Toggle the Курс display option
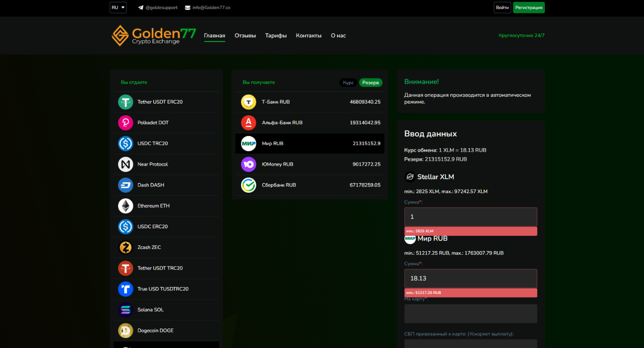 pyautogui.click(x=348, y=83)
